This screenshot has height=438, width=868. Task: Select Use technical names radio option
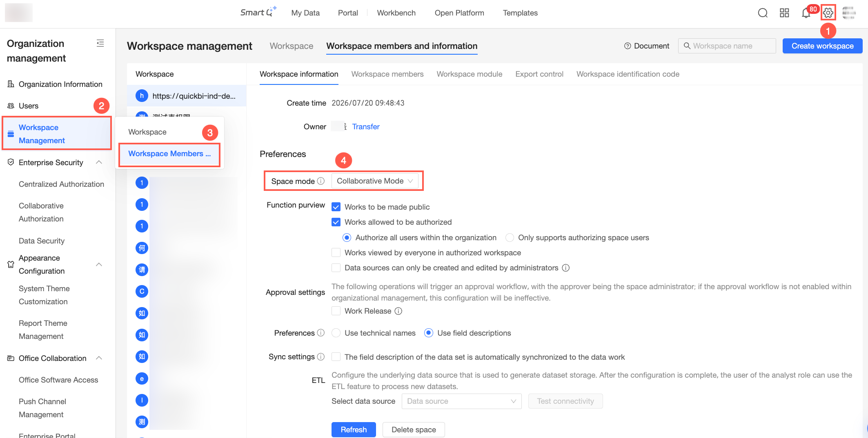pyautogui.click(x=336, y=333)
